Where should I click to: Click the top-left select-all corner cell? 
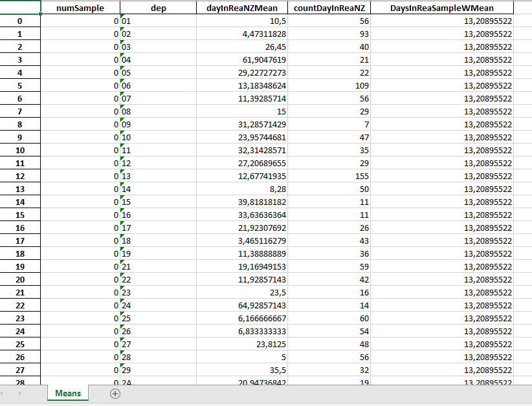pos(20,7)
